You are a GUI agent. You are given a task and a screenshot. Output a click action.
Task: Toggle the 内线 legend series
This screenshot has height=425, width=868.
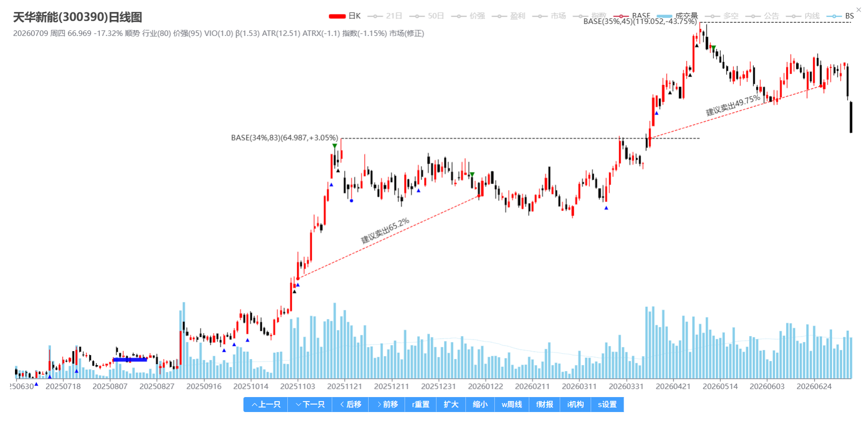[803, 16]
